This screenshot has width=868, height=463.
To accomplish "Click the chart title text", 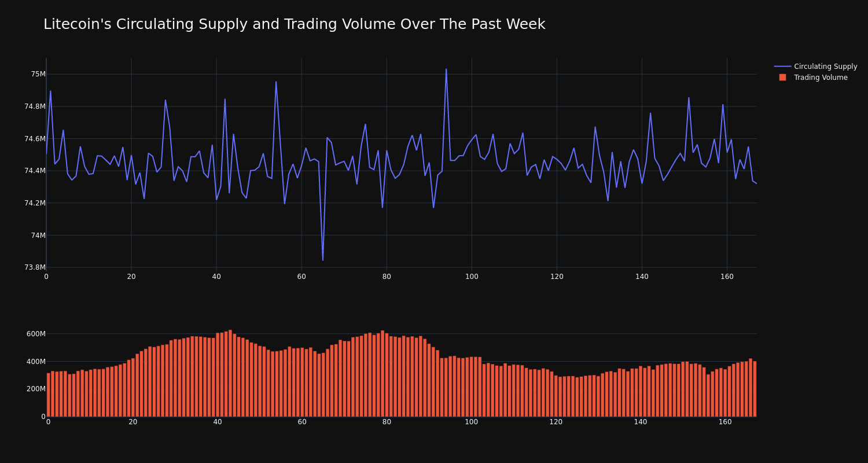I will tap(294, 24).
